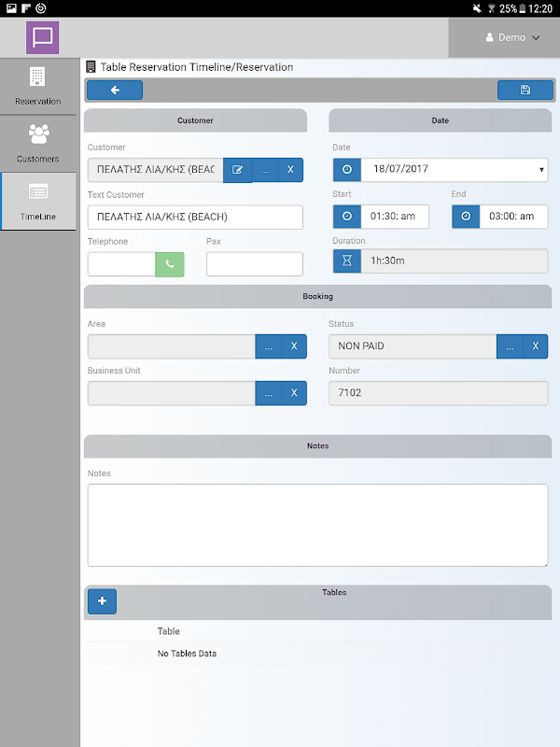Click the Duration hourglass icon
560x747 pixels.
click(x=347, y=261)
